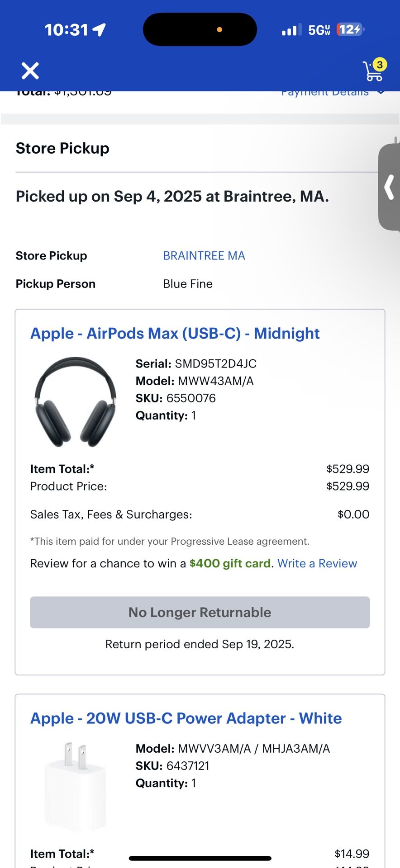The image size is (400, 868).
Task: Tap the cart item count badge
Action: tap(380, 65)
